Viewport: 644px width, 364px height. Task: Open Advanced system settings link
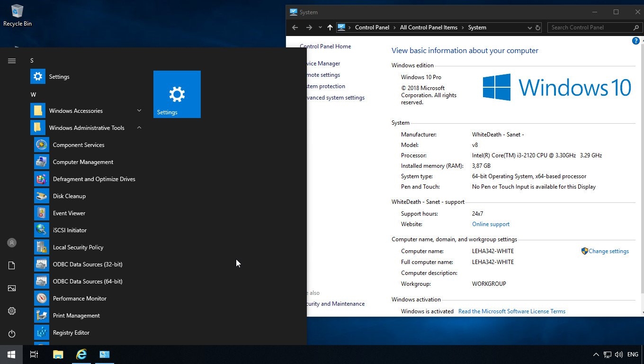(336, 98)
